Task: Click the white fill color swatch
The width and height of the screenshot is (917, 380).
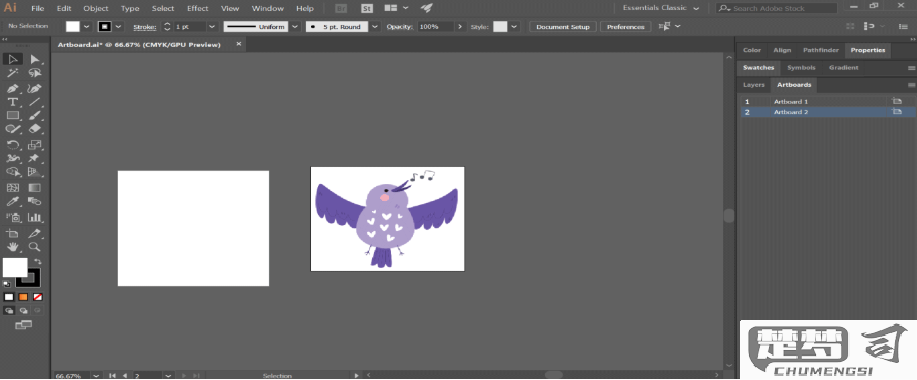Action: tap(15, 267)
